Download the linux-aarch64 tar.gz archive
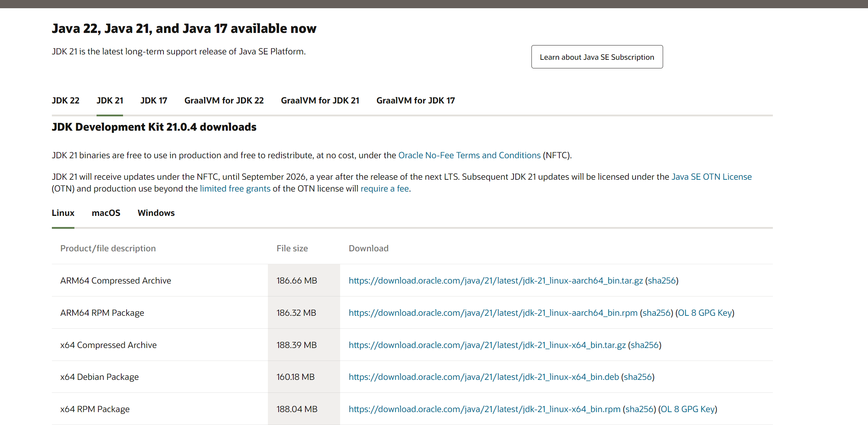The image size is (868, 425). [495, 281]
